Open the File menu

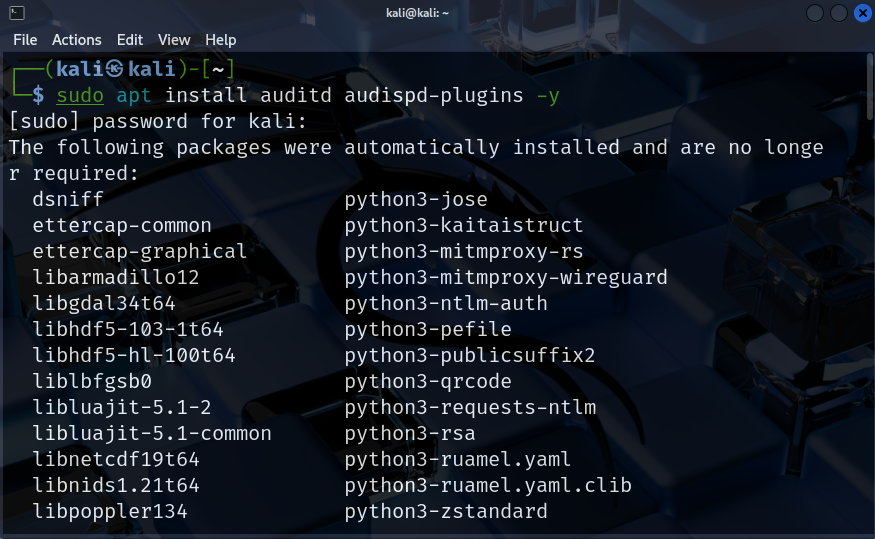(x=25, y=40)
